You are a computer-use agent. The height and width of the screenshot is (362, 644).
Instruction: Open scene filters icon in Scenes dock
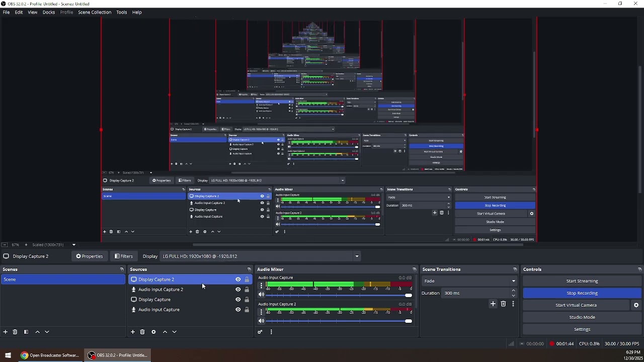pos(26,332)
